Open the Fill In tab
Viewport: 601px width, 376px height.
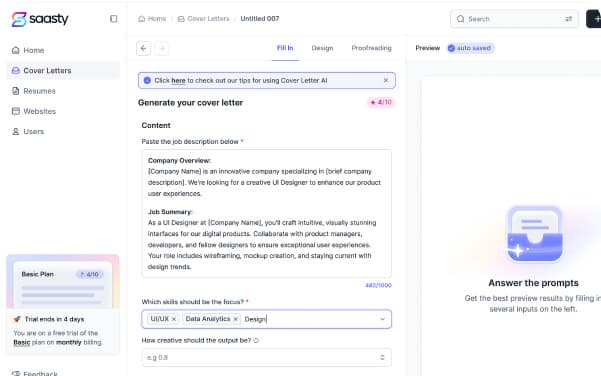pos(285,48)
